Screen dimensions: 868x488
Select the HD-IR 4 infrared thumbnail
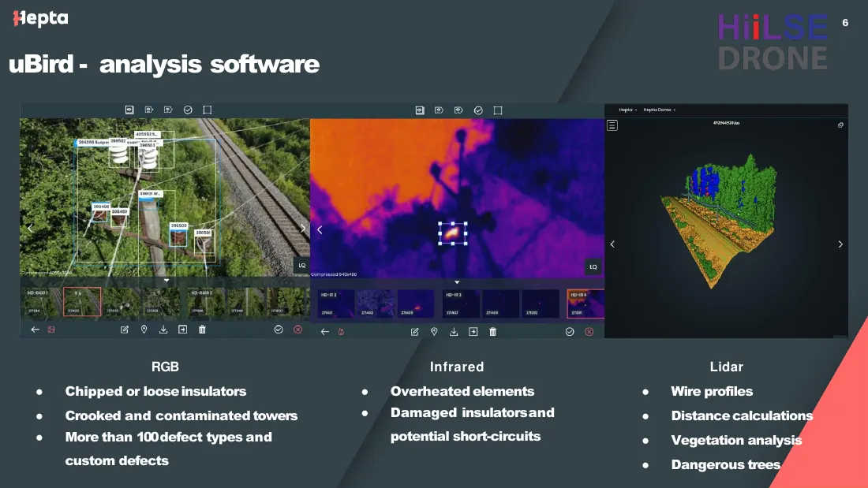[x=586, y=304]
